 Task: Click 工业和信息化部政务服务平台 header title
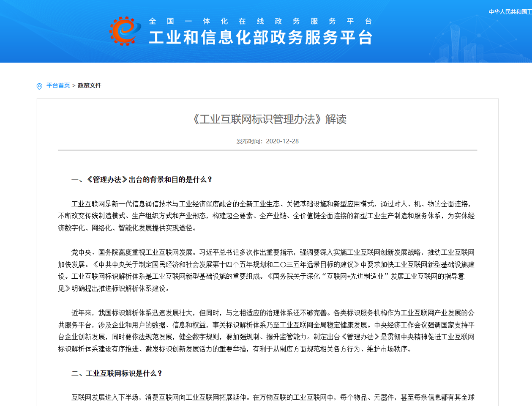pyautogui.click(x=261, y=38)
